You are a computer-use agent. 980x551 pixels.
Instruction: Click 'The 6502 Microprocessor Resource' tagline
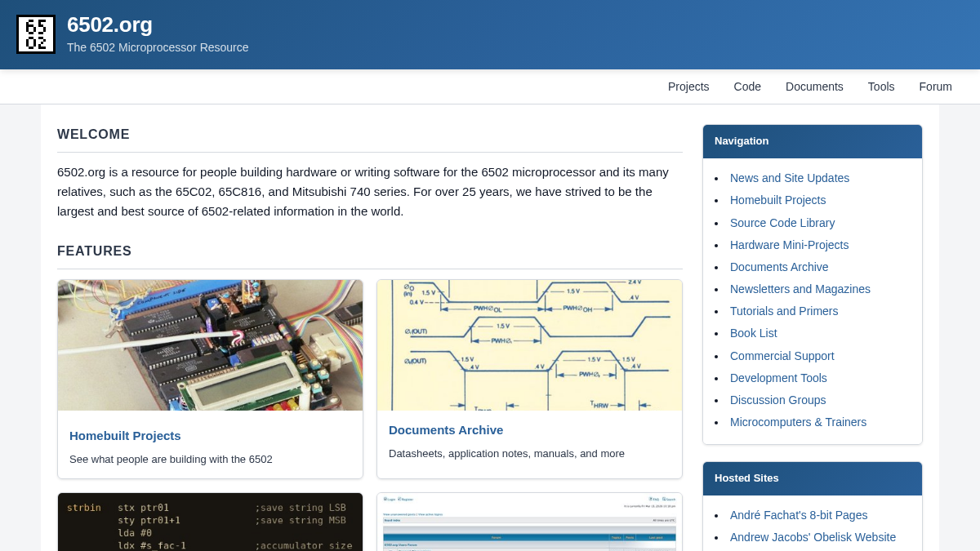[158, 47]
